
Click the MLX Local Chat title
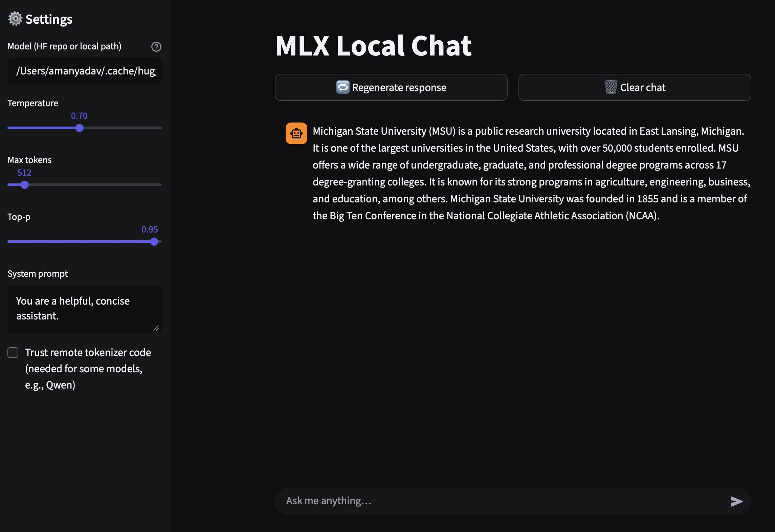[373, 46]
